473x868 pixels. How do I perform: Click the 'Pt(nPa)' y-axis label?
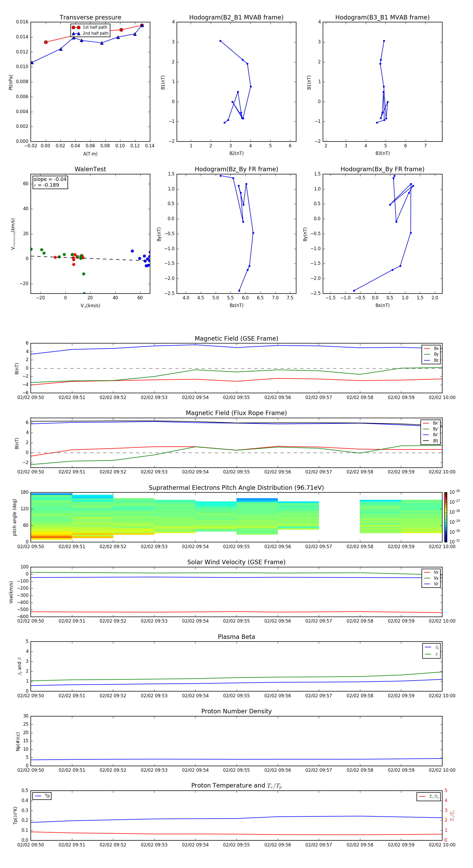tap(11, 82)
